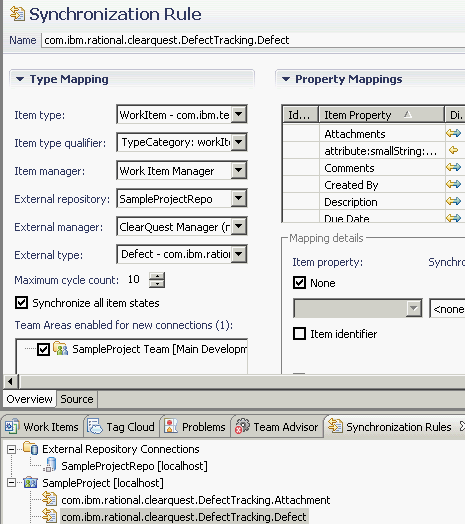Open the Item type dropdown
This screenshot has height=524, width=465.
(x=239, y=114)
